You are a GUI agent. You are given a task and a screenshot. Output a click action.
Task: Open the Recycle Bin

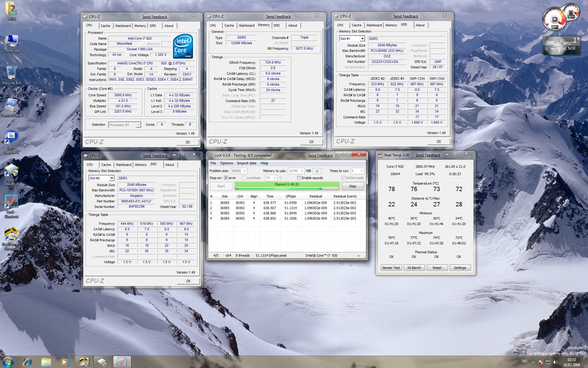point(11,75)
